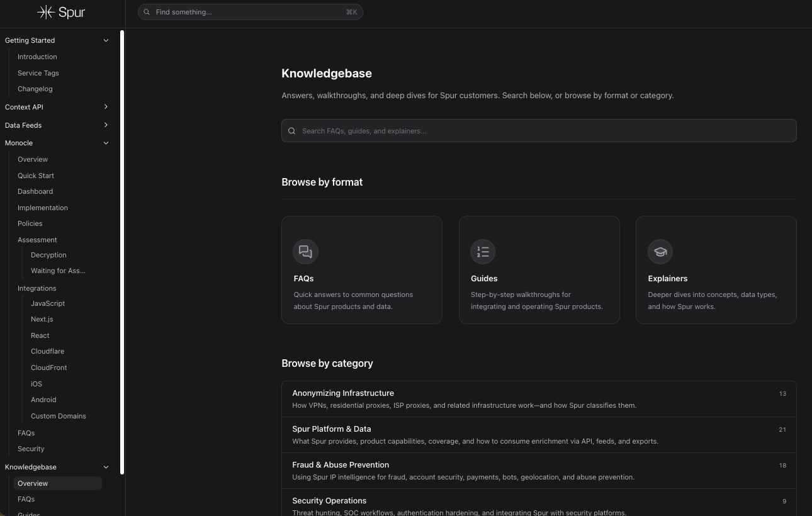The height and width of the screenshot is (516, 812).
Task: Open the Monocle Dashboard page
Action: click(x=35, y=191)
